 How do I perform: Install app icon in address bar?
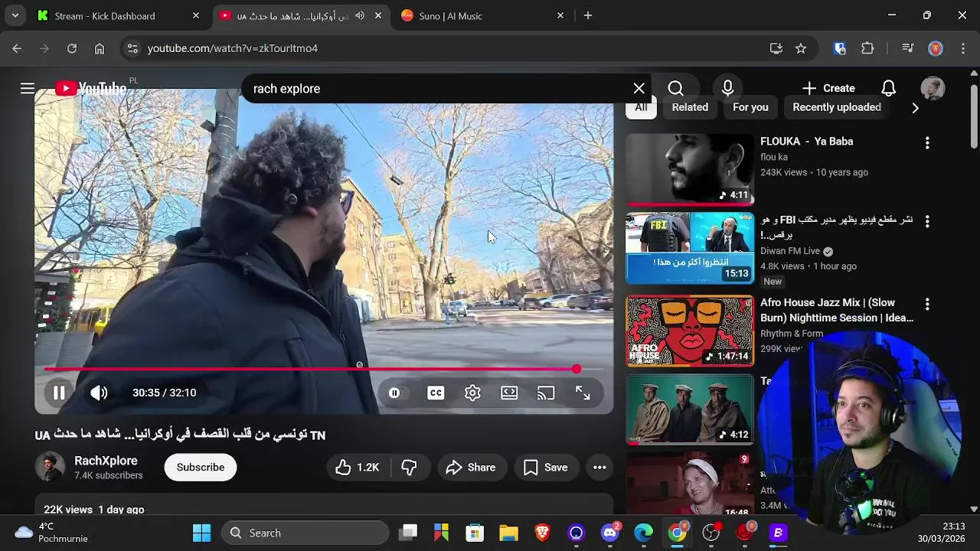click(x=776, y=48)
